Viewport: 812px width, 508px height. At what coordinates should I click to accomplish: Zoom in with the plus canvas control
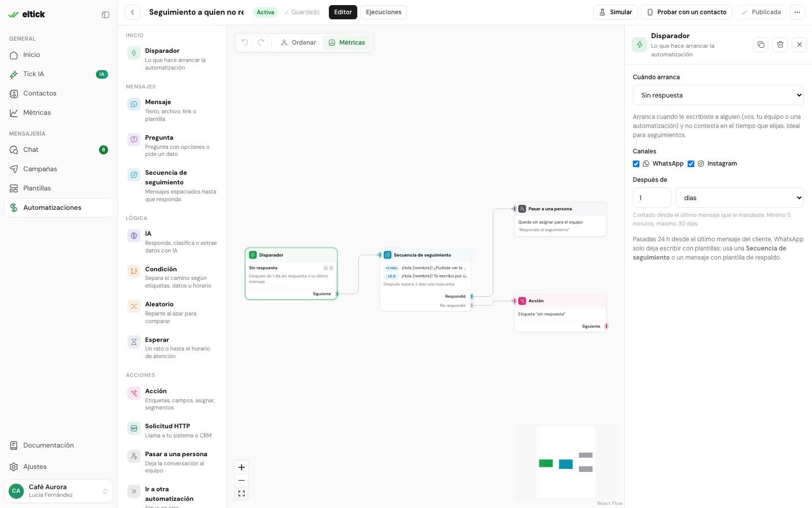[242, 467]
